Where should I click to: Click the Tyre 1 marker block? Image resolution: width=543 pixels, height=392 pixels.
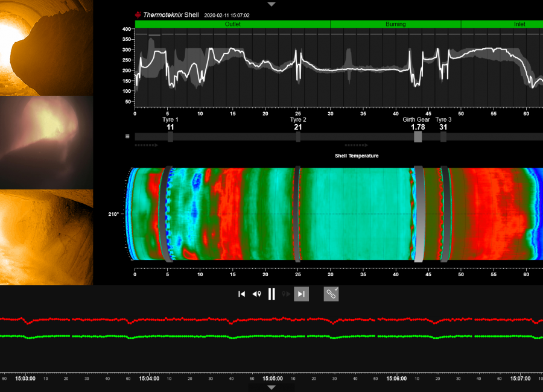pyautogui.click(x=170, y=137)
